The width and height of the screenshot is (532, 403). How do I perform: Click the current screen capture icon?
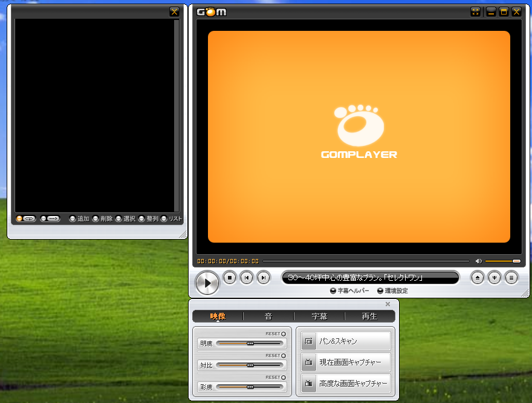click(308, 362)
